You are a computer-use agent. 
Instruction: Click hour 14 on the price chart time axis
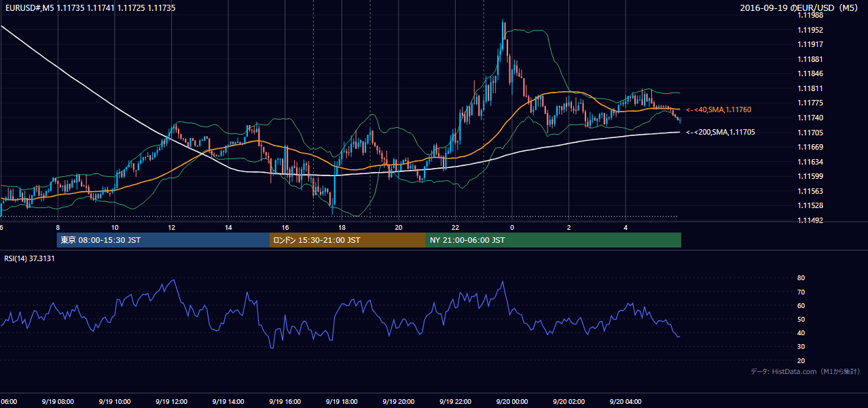point(228,227)
